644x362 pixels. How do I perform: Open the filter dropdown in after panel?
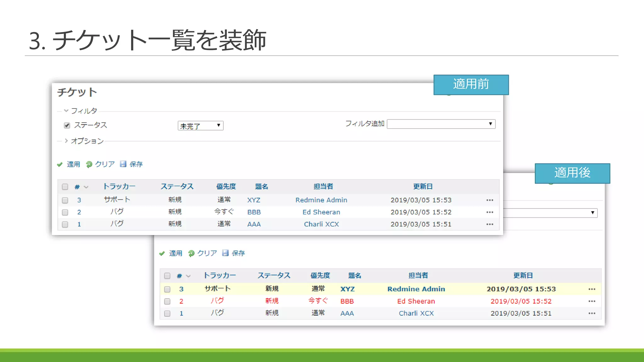[550, 213]
